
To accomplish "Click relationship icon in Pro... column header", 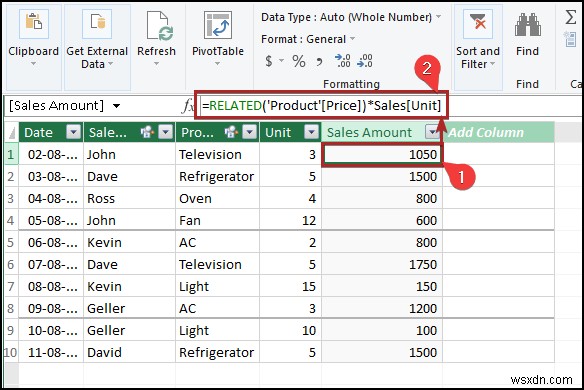I will click(231, 132).
